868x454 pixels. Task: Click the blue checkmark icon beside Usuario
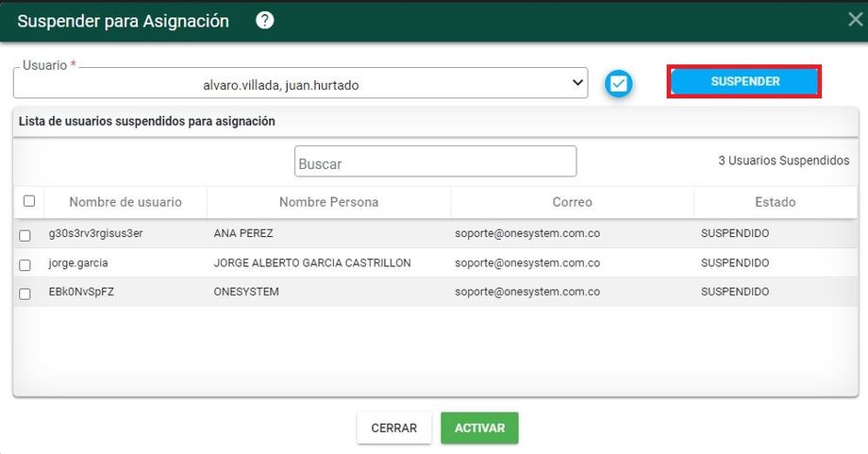(x=619, y=84)
